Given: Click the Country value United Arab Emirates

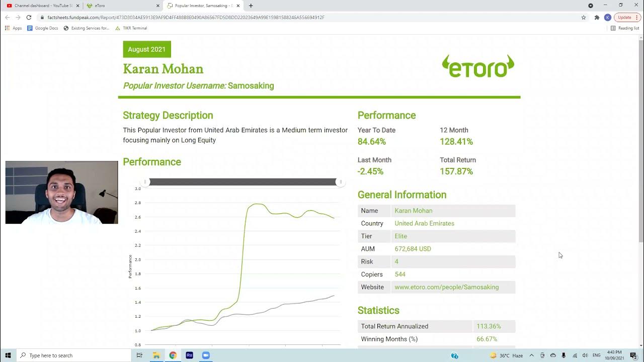Looking at the screenshot, I should (424, 223).
